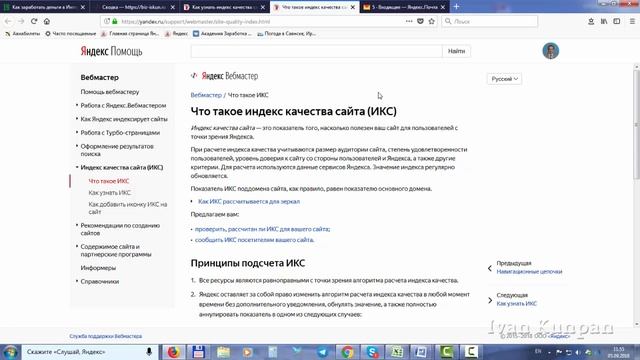Open 'Информеры' in sidebar
This screenshot has height=360, width=640.
[98, 268]
